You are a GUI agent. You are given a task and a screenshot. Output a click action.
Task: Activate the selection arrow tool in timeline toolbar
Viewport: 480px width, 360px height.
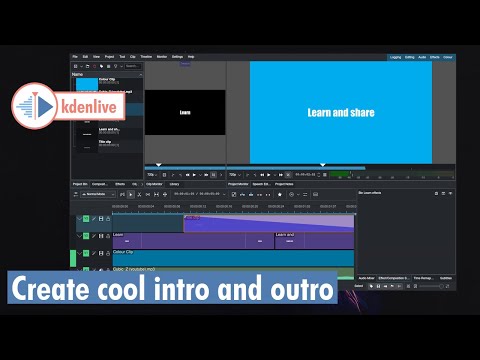(x=131, y=194)
